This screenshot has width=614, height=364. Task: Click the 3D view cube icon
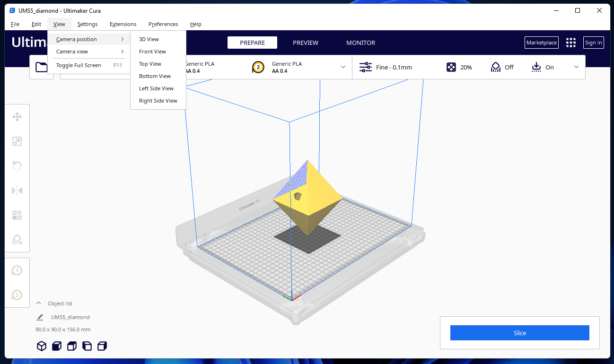point(42,346)
